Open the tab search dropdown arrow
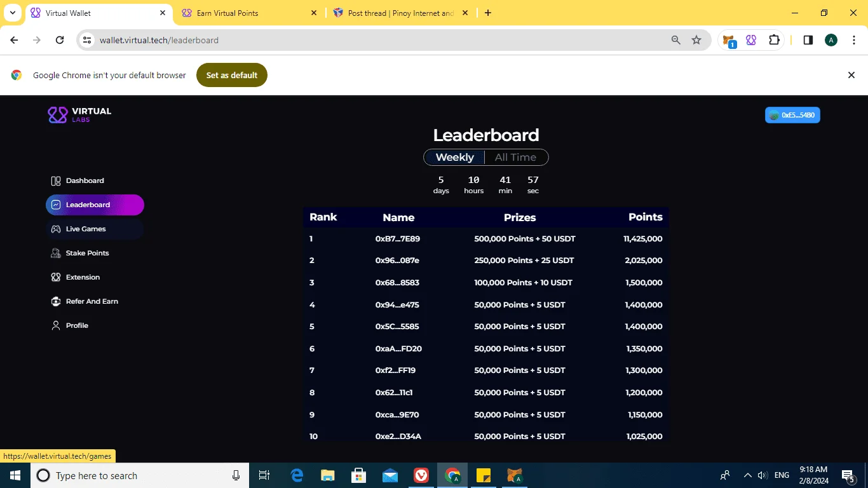868x488 pixels. point(13,13)
